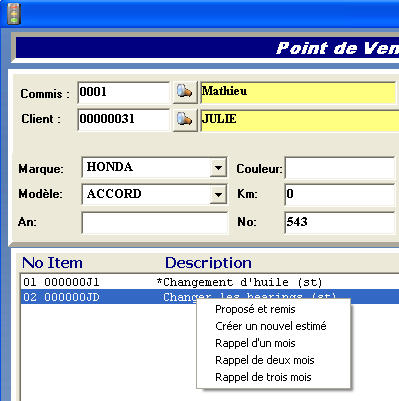Expand the Modèle dropdown arrow
Viewport: 399px width, 401px height.
pos(218,194)
